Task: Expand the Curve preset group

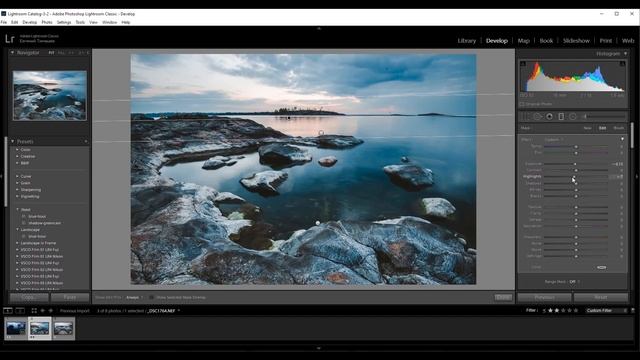Action: [17, 176]
